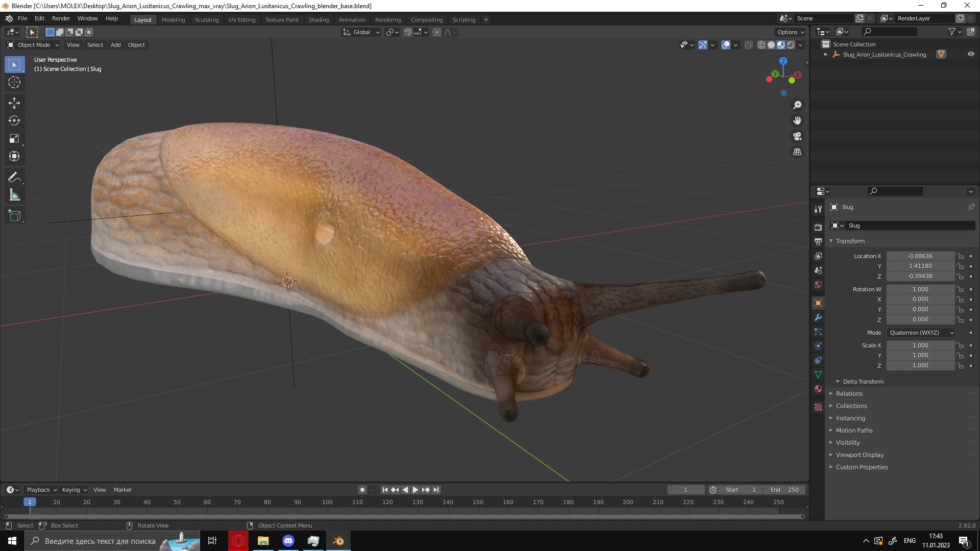980x551 pixels.
Task: Select the Select Box tool
Action: [x=14, y=65]
